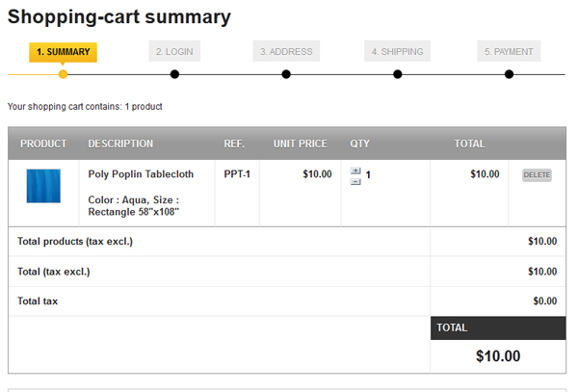The image size is (578, 392).
Task: Open the Poly Poplin Tablecloth product link
Action: [x=141, y=174]
